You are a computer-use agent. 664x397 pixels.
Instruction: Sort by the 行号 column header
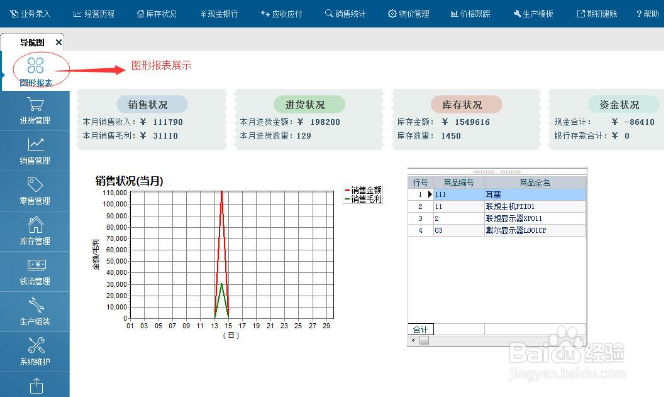(x=420, y=183)
